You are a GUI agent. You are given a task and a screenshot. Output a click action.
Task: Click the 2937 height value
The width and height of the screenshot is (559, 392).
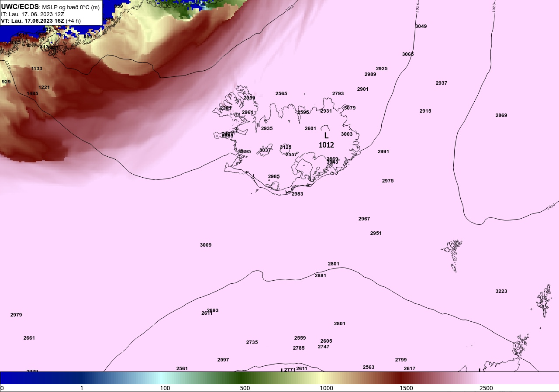[442, 83]
